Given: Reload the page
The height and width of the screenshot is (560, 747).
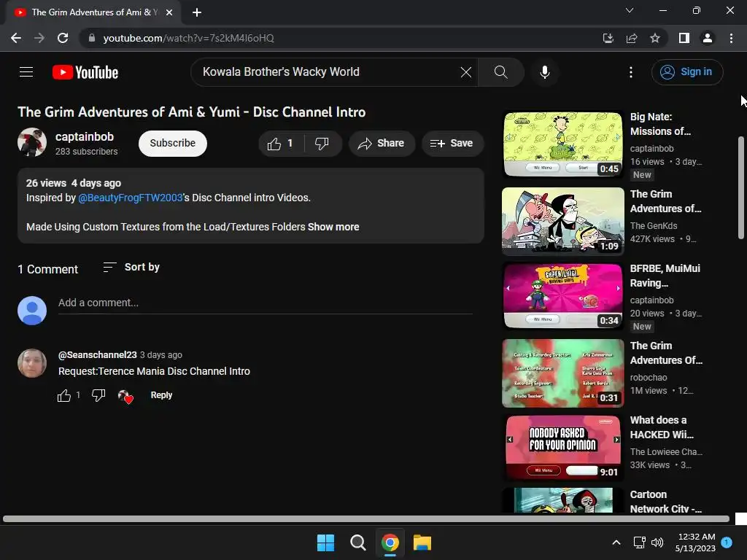Looking at the screenshot, I should coord(63,38).
